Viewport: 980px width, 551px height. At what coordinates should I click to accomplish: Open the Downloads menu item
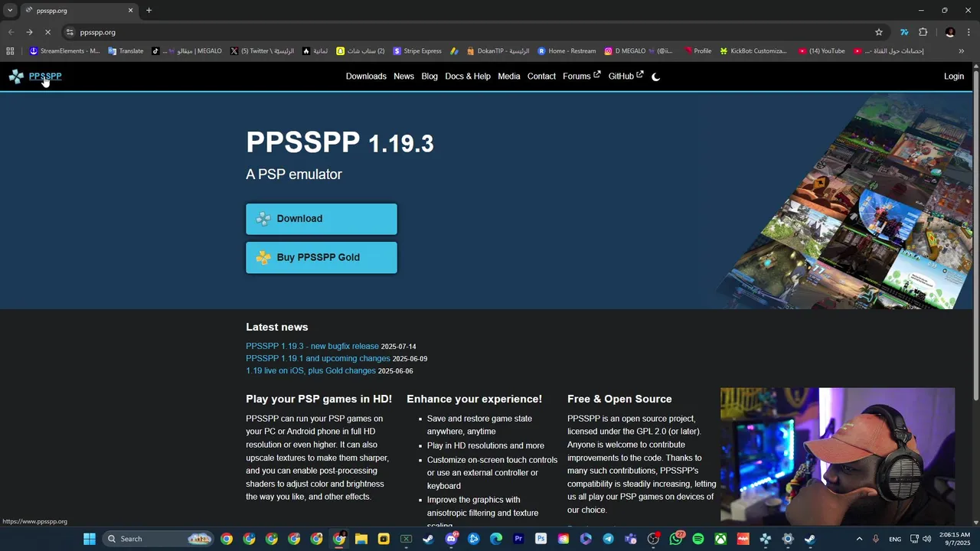(x=366, y=76)
